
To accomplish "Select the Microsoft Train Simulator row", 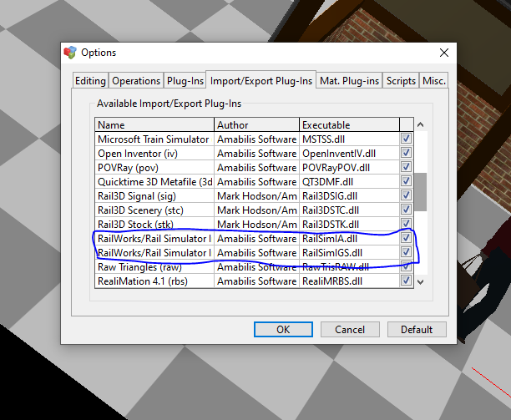I will click(254, 139).
